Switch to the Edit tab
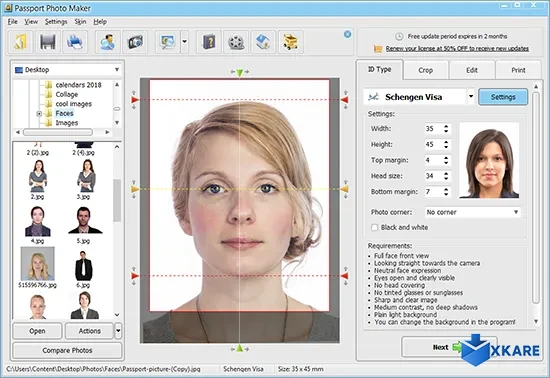 [x=472, y=70]
